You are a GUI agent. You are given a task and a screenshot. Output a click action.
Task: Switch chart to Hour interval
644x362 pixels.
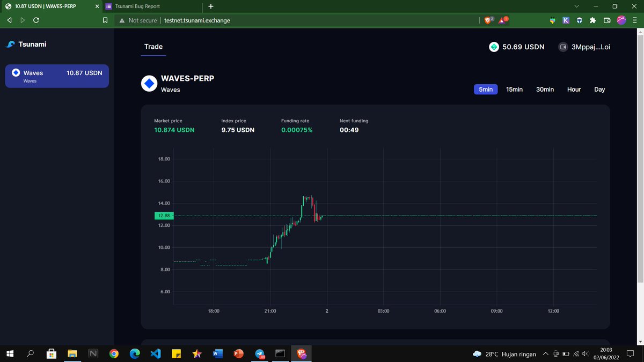pyautogui.click(x=574, y=90)
